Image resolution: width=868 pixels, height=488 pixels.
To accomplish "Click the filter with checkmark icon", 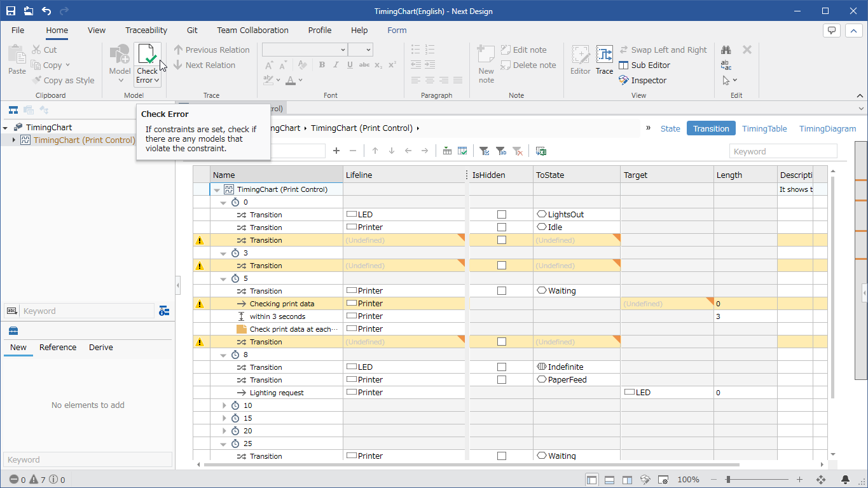I will (x=485, y=151).
